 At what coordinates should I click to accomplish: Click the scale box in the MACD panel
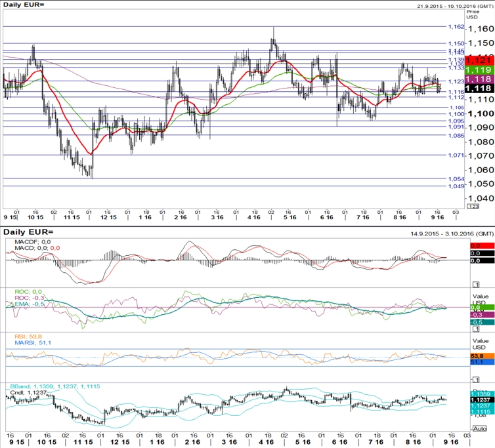tap(475, 283)
